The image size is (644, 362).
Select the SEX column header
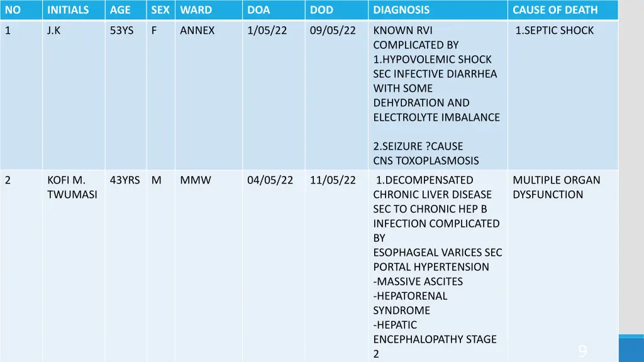[160, 10]
